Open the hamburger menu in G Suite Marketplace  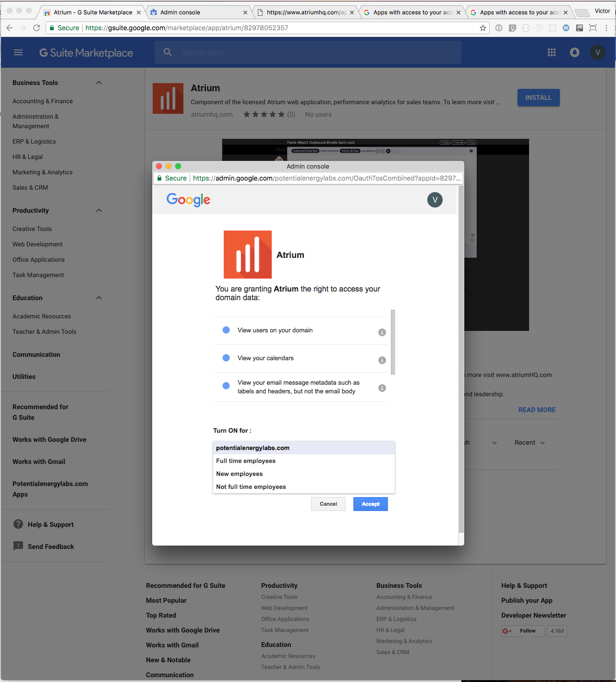(x=18, y=52)
